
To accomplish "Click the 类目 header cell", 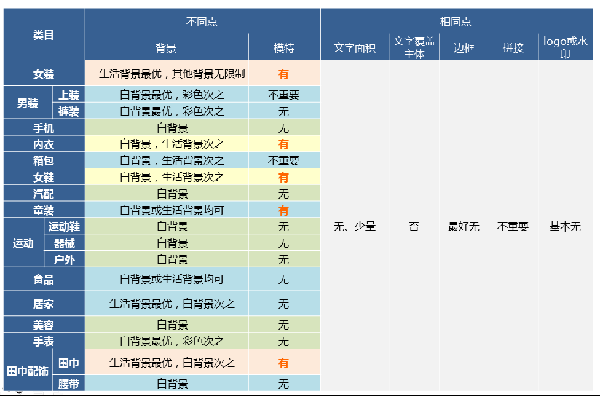I will [44, 35].
